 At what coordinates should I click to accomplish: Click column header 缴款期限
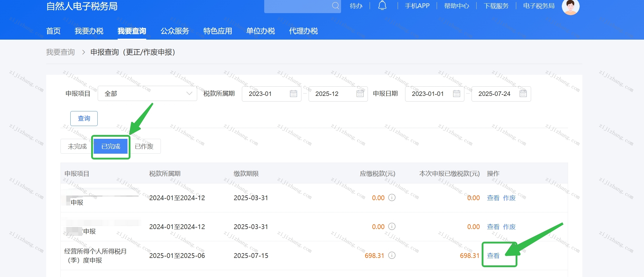pyautogui.click(x=246, y=174)
